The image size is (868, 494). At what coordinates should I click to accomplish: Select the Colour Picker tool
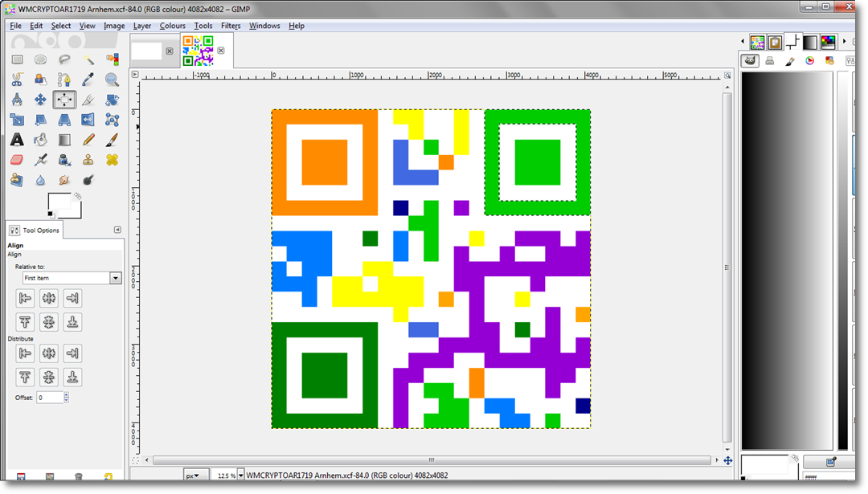[x=88, y=80]
